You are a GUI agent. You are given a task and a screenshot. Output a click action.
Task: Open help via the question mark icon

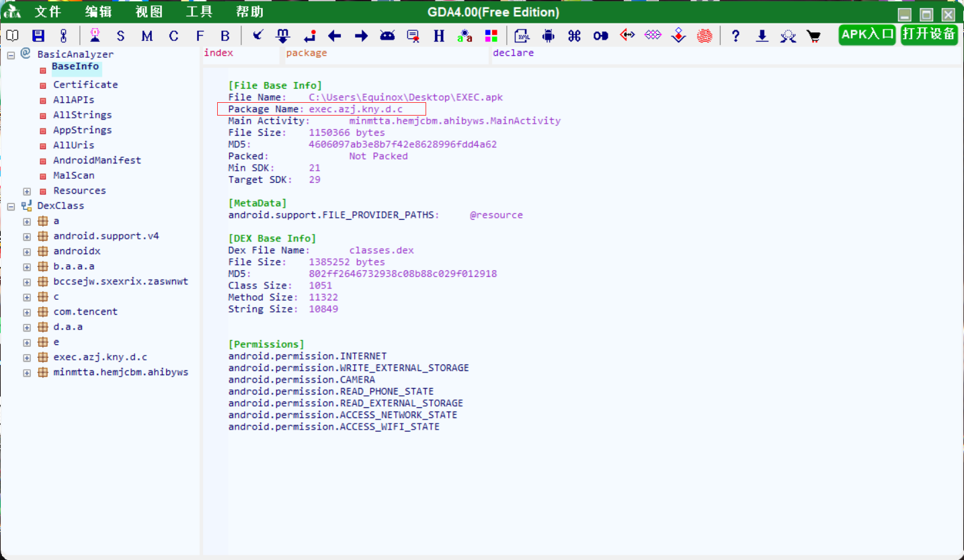[736, 36]
